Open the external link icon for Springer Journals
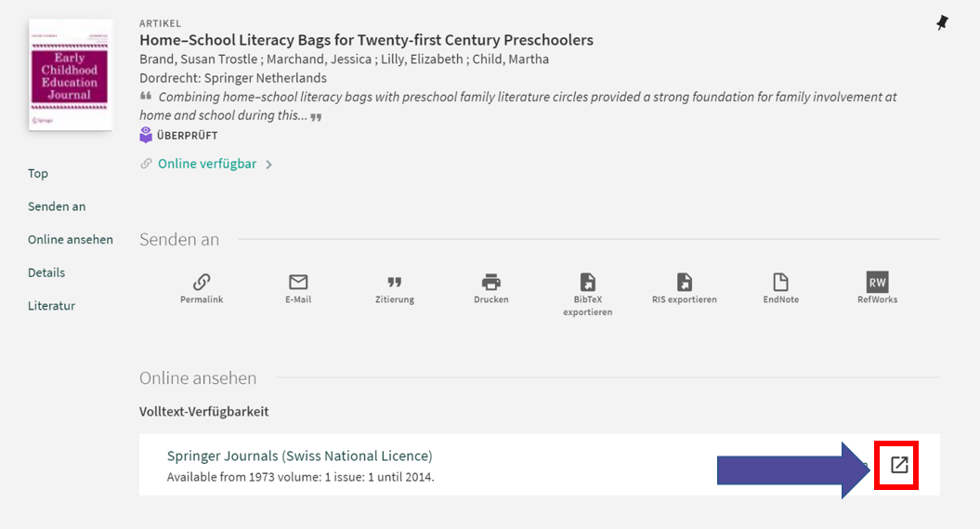This screenshot has height=529, width=980. coord(899,465)
